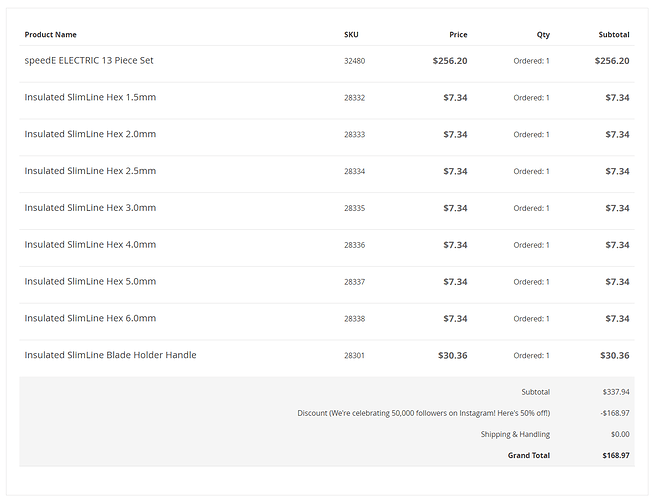The width and height of the screenshot is (652, 500).
Task: Click the speedE ELECTRIC 13 Piece Set product name
Action: coord(89,61)
